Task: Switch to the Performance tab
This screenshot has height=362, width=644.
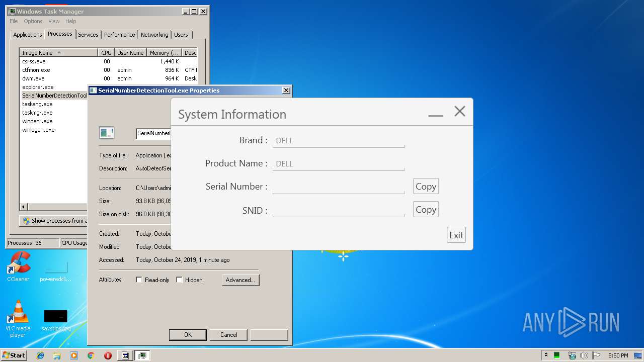Action: 120,35
